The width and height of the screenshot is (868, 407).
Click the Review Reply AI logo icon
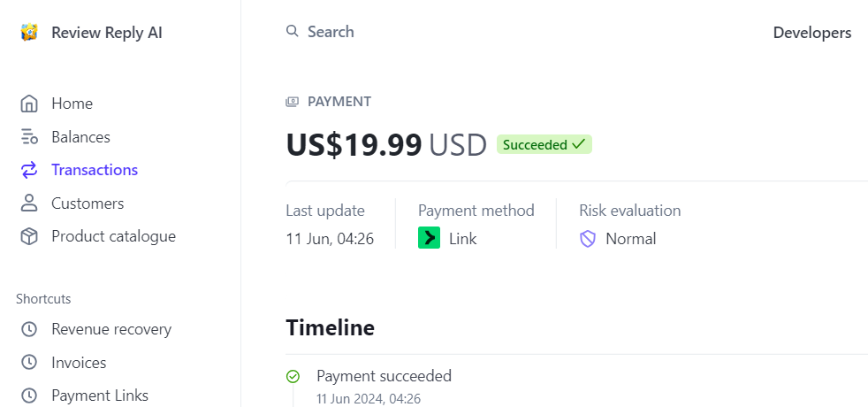pos(29,33)
